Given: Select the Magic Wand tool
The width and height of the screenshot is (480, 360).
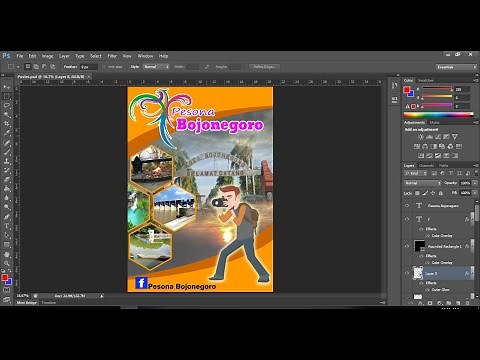Looking at the screenshot, I should tap(7, 115).
